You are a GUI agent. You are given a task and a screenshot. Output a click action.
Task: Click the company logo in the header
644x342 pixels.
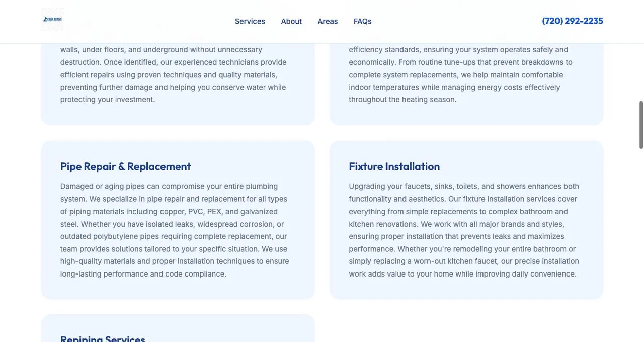(x=52, y=20)
